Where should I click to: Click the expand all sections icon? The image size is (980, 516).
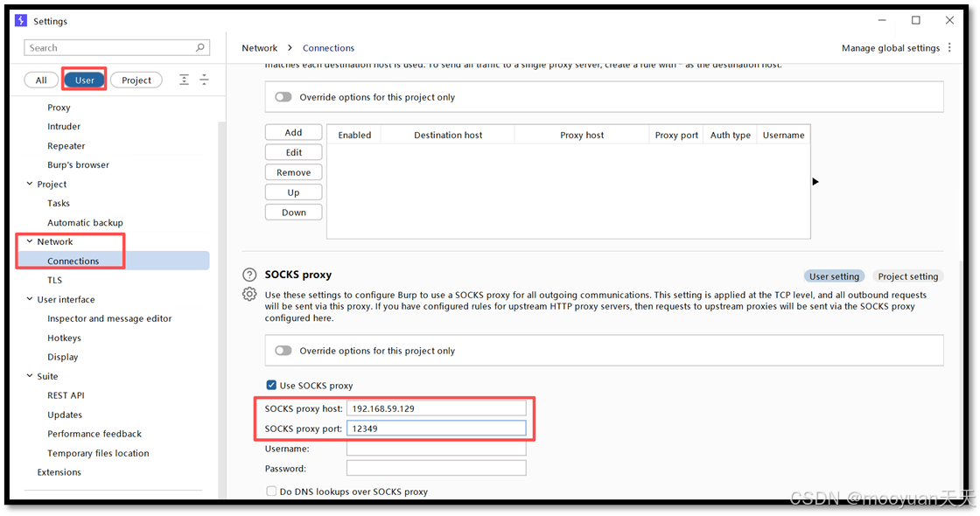[184, 80]
